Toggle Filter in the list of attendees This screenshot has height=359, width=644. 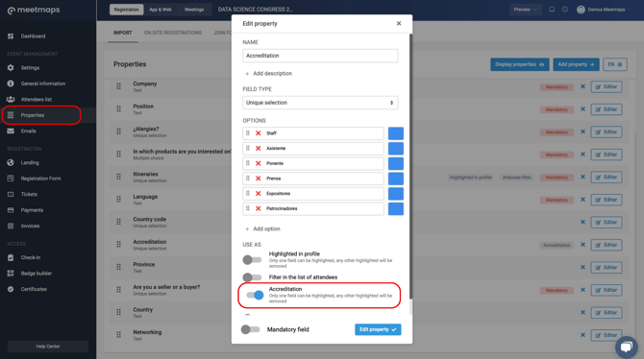coord(252,277)
